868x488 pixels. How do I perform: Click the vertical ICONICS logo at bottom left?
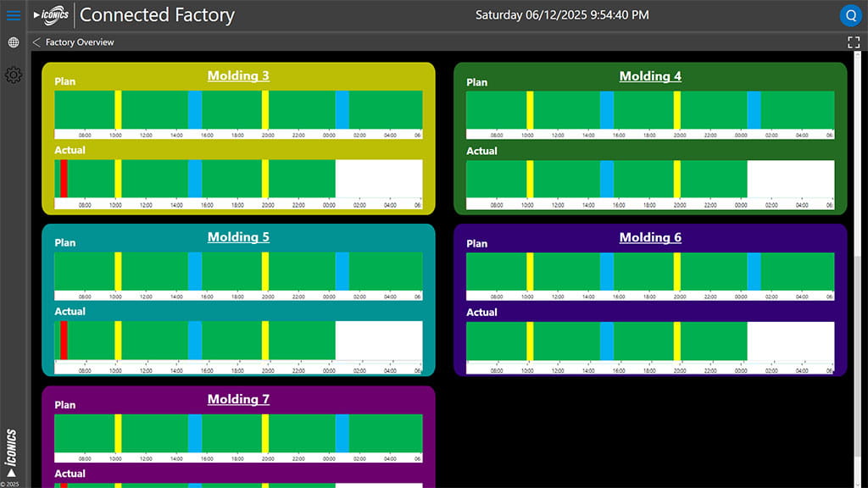click(12, 452)
